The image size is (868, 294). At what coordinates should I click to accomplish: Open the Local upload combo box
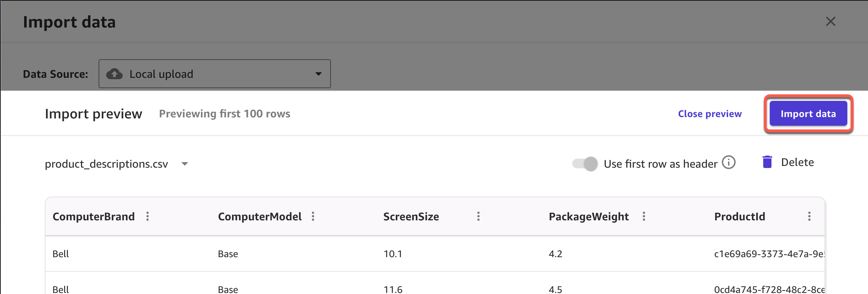pyautogui.click(x=214, y=74)
